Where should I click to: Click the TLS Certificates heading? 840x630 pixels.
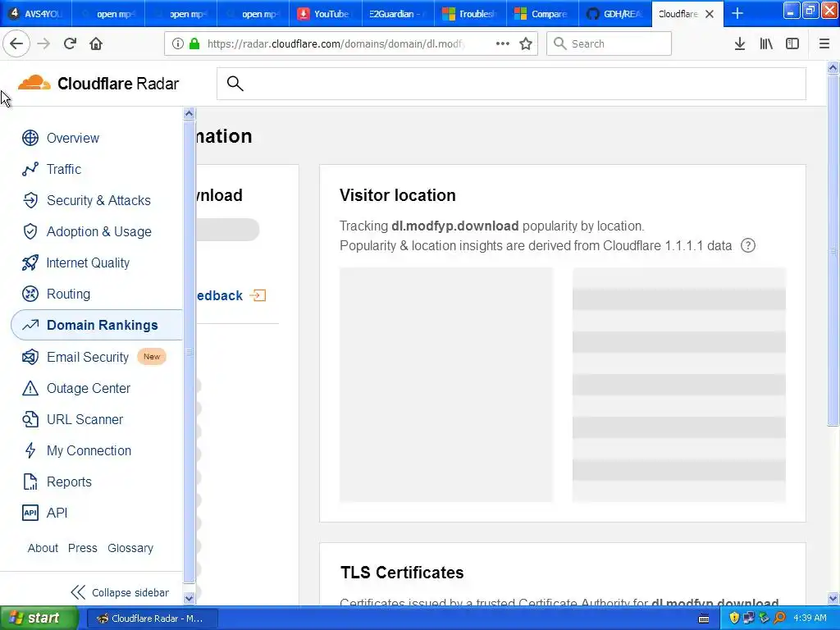pos(402,572)
